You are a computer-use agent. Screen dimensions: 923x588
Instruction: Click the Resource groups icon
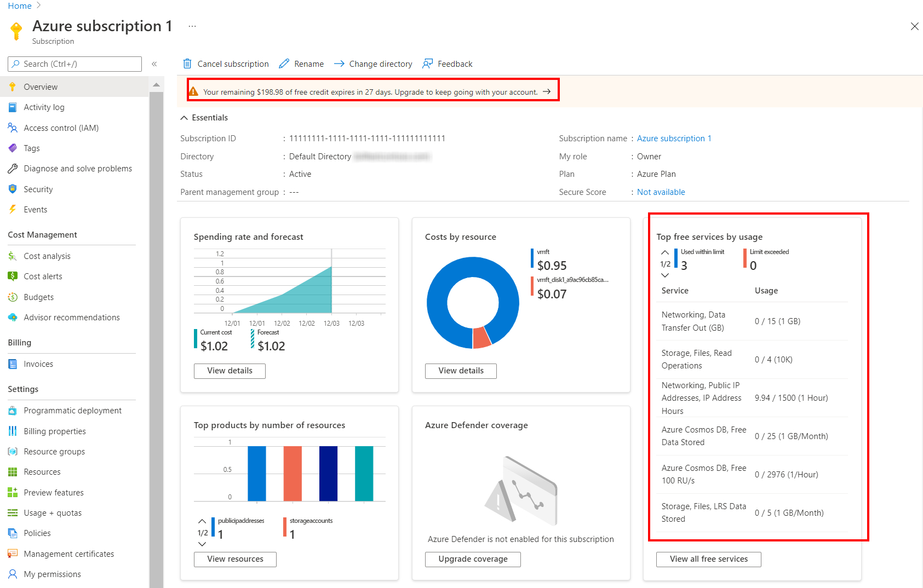[13, 451]
